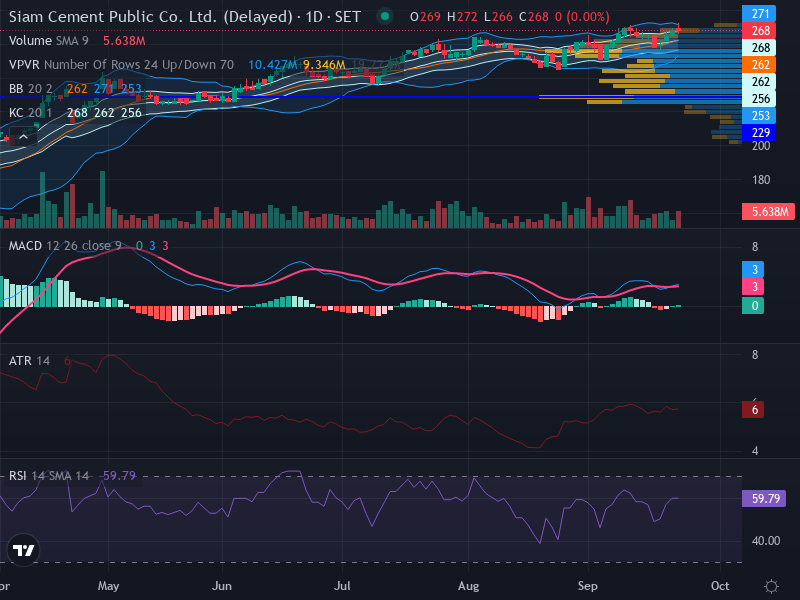The image size is (800, 600).
Task: Select the BB 20 2 legend
Action: click(31, 89)
